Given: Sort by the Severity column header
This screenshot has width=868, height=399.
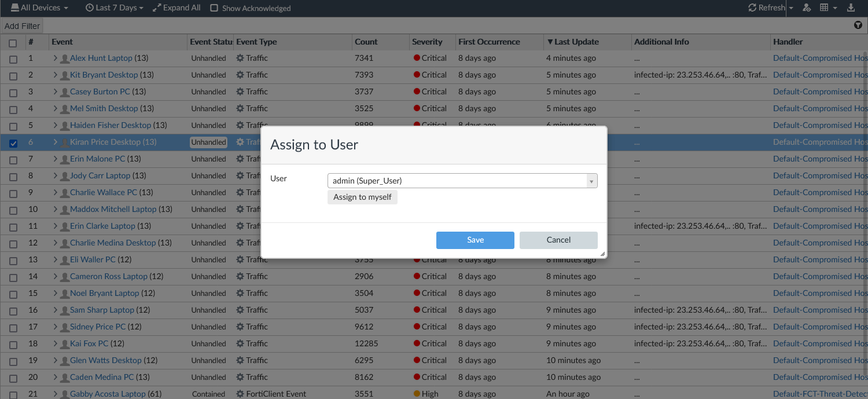Looking at the screenshot, I should point(427,42).
